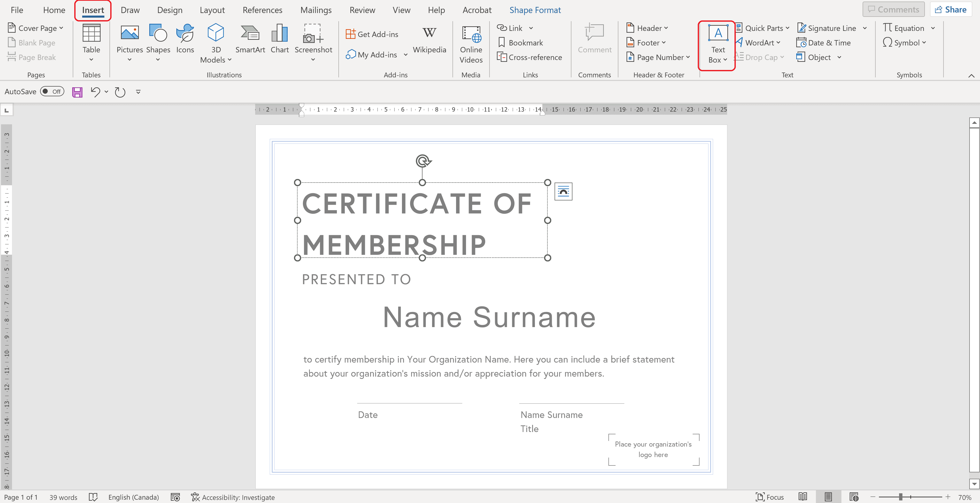Switch to Read Mode view
Screen dimensions: 980x503
click(803, 497)
